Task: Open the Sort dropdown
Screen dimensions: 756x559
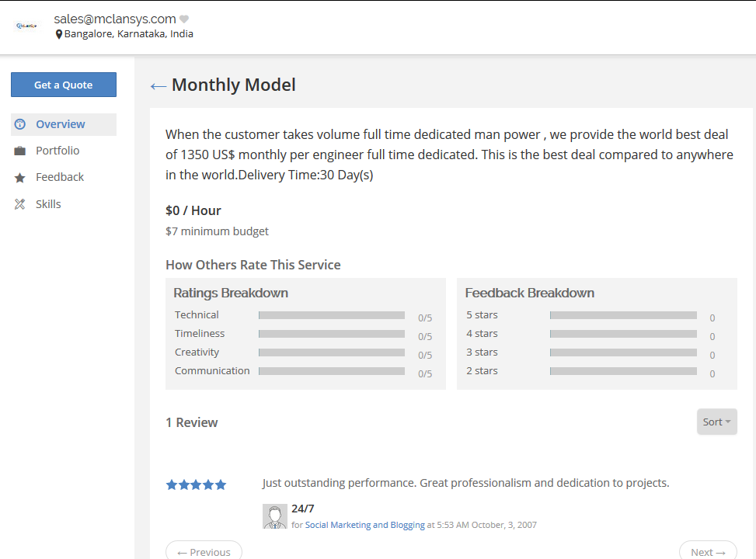Action: (x=716, y=422)
